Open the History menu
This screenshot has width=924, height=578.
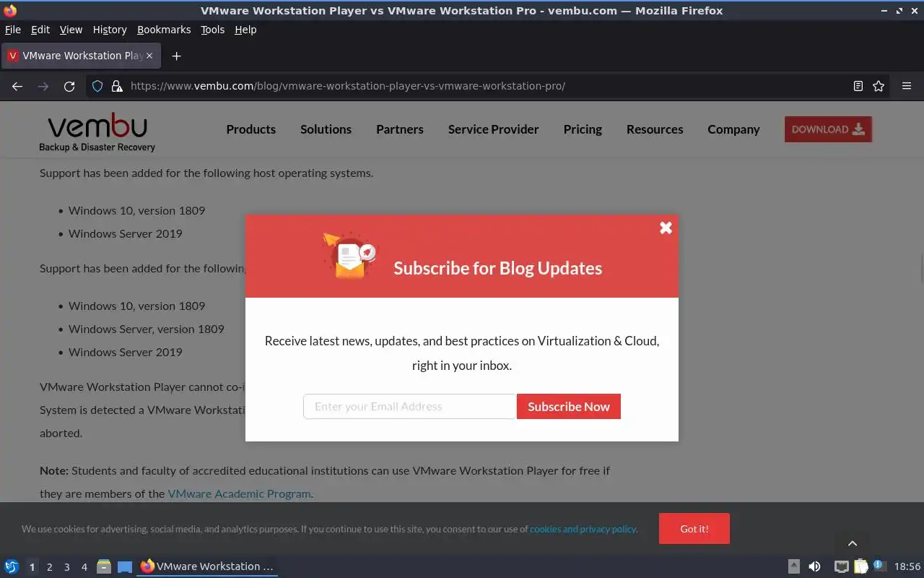[110, 30]
